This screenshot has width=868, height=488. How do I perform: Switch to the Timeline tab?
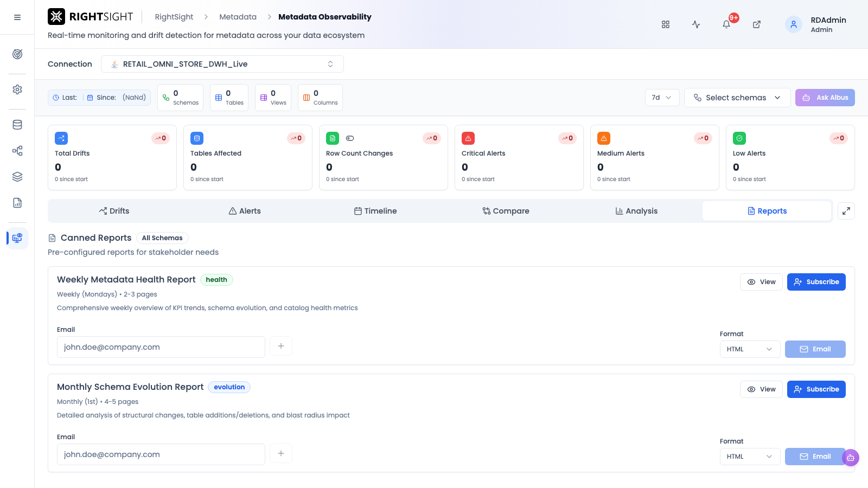click(375, 211)
